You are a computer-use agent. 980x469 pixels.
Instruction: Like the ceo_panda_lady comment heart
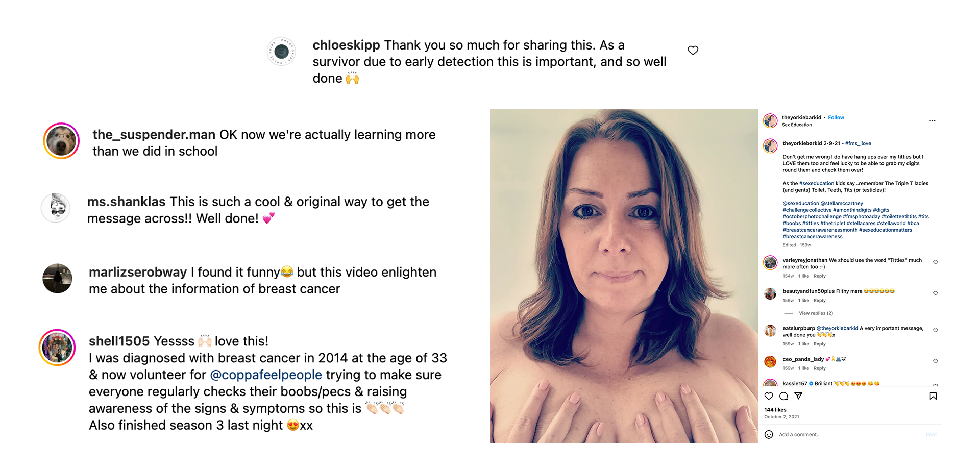tap(935, 361)
